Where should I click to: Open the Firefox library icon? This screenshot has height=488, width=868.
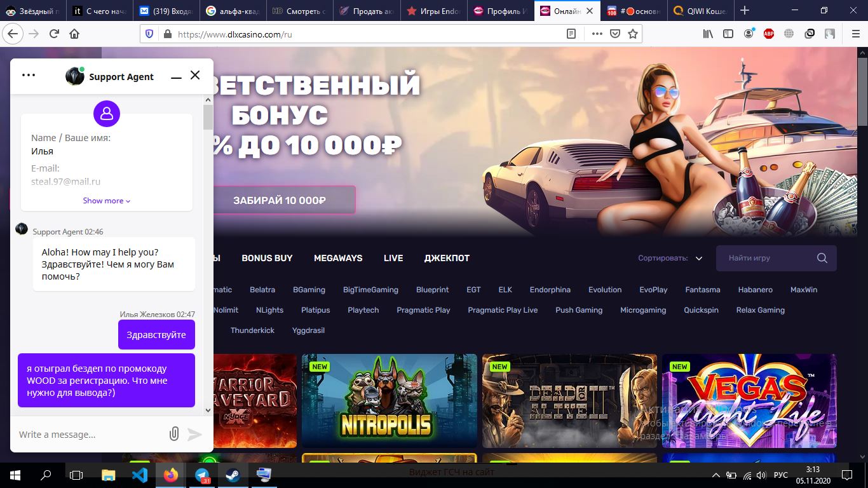(x=708, y=34)
